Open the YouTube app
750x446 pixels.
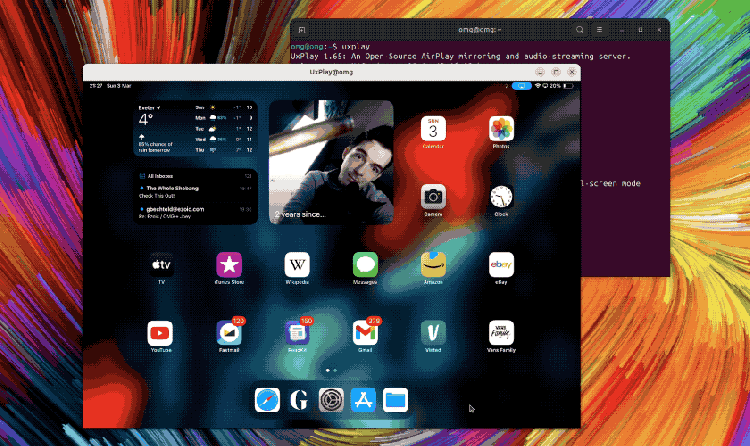point(160,333)
